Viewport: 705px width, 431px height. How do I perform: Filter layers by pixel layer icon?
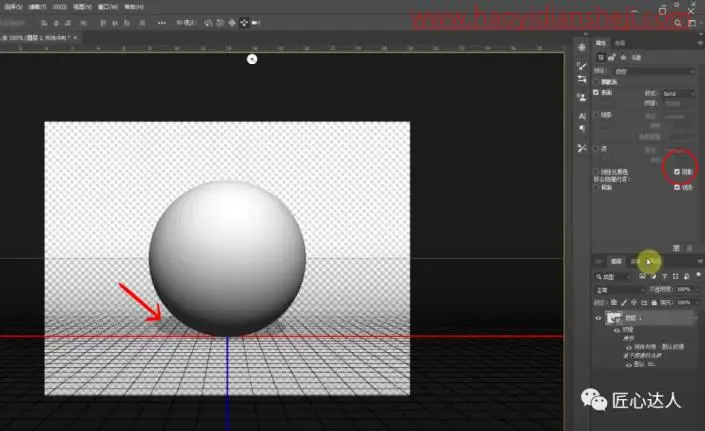(642, 276)
